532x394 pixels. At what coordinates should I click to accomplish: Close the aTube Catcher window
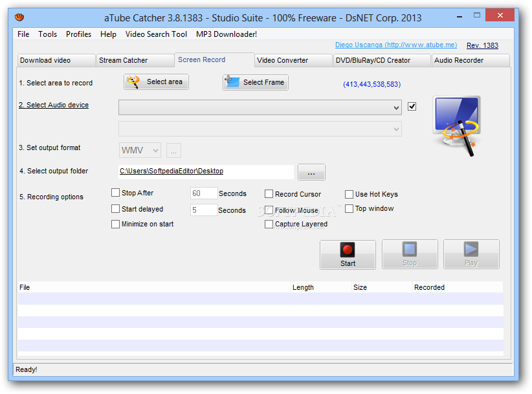coord(500,16)
